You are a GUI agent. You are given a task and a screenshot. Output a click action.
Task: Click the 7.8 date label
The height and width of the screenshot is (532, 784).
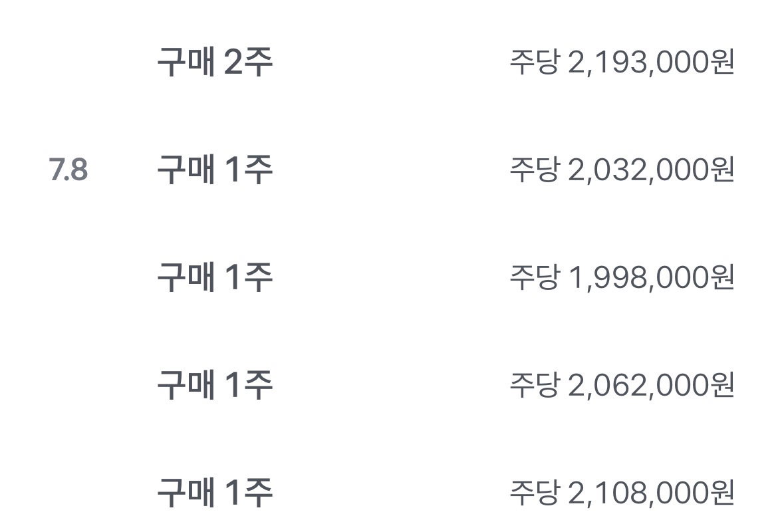click(68, 170)
